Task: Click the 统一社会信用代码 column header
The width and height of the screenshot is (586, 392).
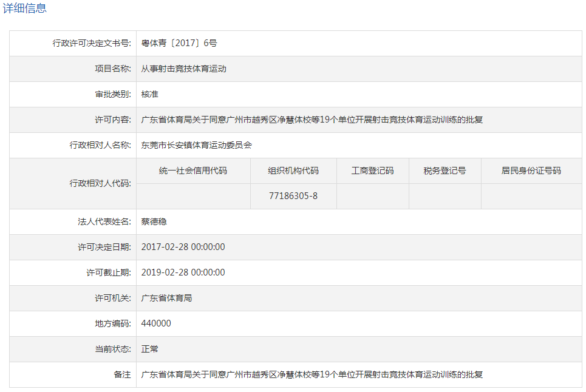Action: point(193,171)
